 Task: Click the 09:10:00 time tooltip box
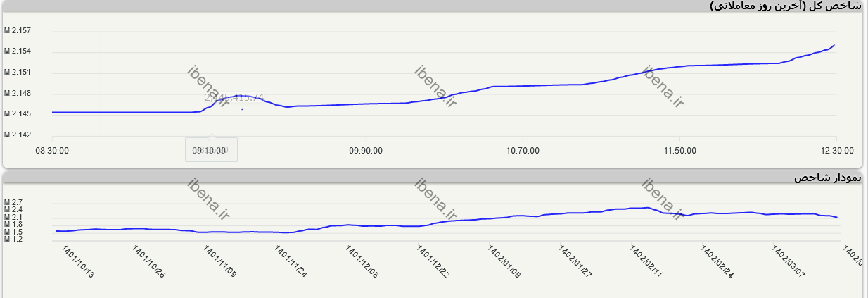[x=211, y=150]
